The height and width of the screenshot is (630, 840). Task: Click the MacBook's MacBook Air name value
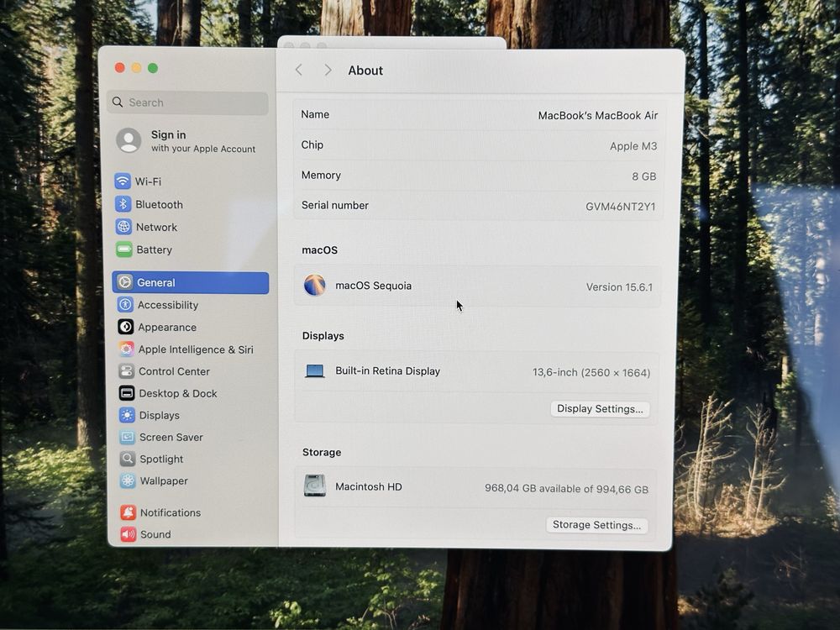coord(598,115)
